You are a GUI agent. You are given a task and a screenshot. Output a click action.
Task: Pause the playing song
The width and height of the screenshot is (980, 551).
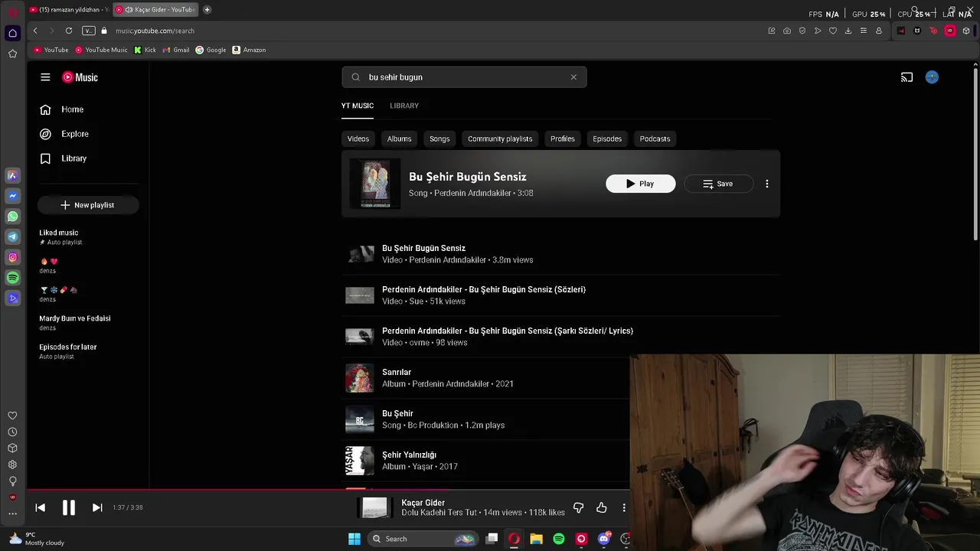pyautogui.click(x=68, y=507)
